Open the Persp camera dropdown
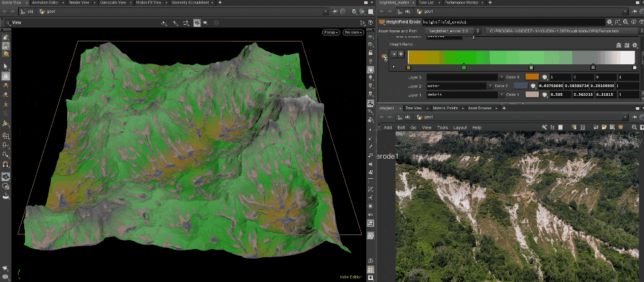 click(x=330, y=31)
